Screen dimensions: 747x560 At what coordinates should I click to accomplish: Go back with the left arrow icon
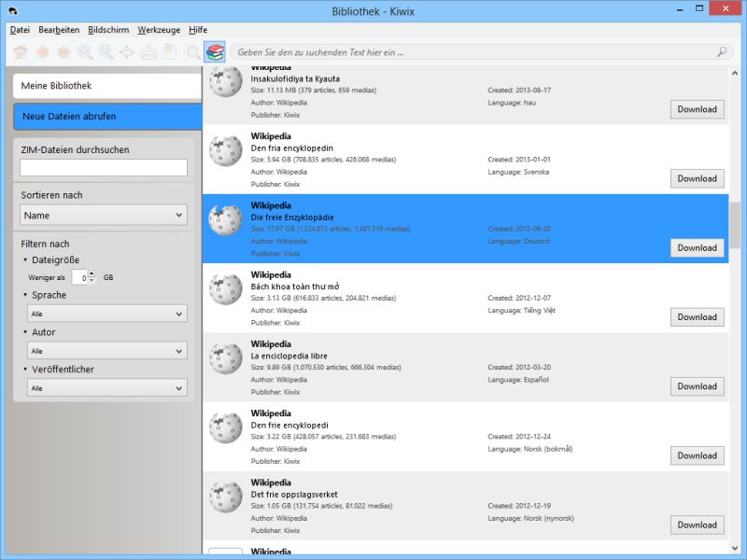tap(42, 52)
